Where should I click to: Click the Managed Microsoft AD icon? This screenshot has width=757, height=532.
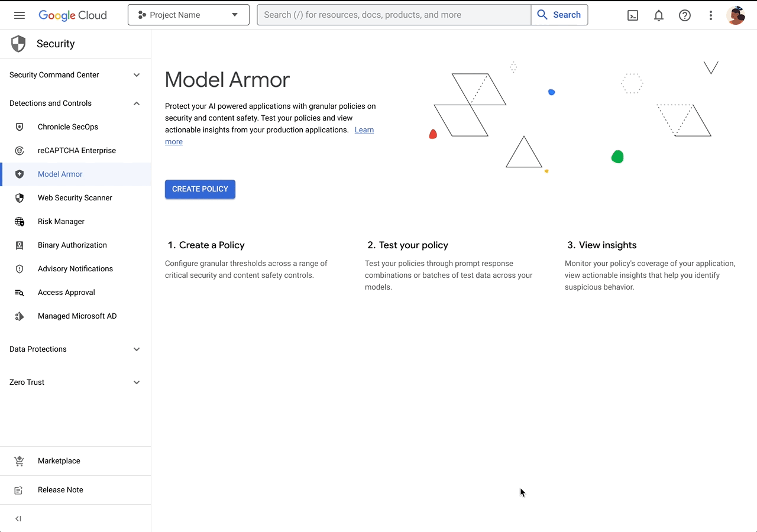(x=20, y=316)
